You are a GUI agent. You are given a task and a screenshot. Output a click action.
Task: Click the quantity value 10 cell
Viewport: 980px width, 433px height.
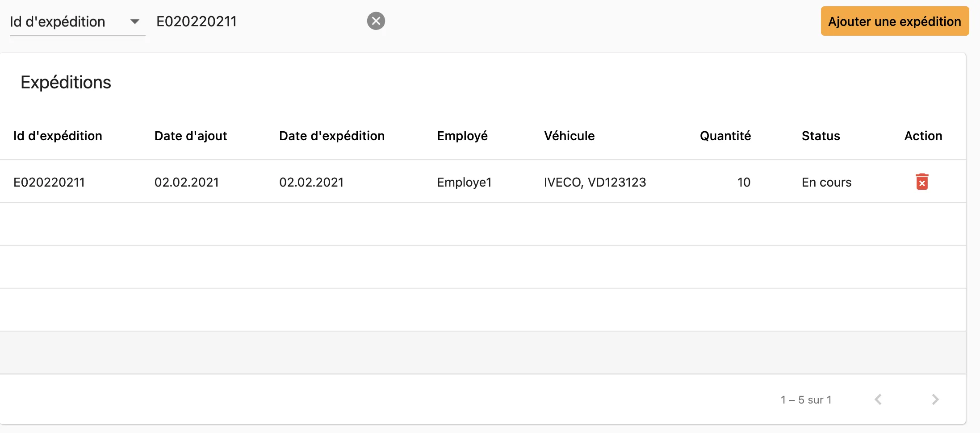pyautogui.click(x=743, y=182)
